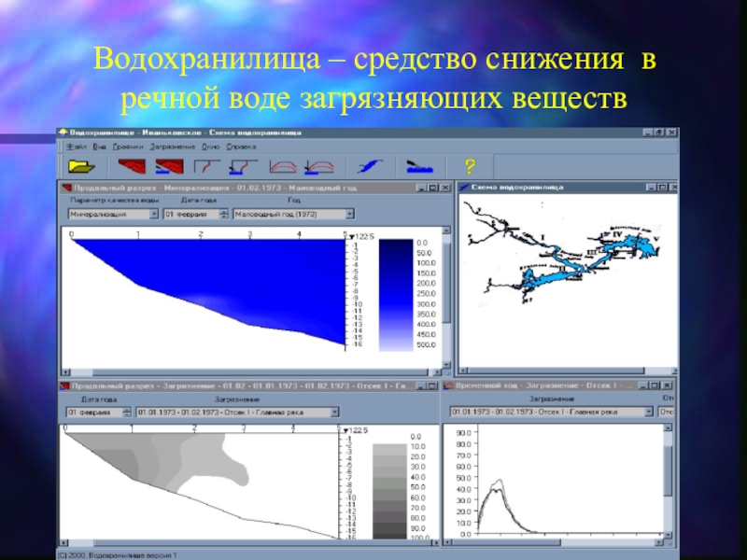Screen dimensions: 747x560
Task: Click the gray pollution color scale legend
Action: tap(389, 491)
